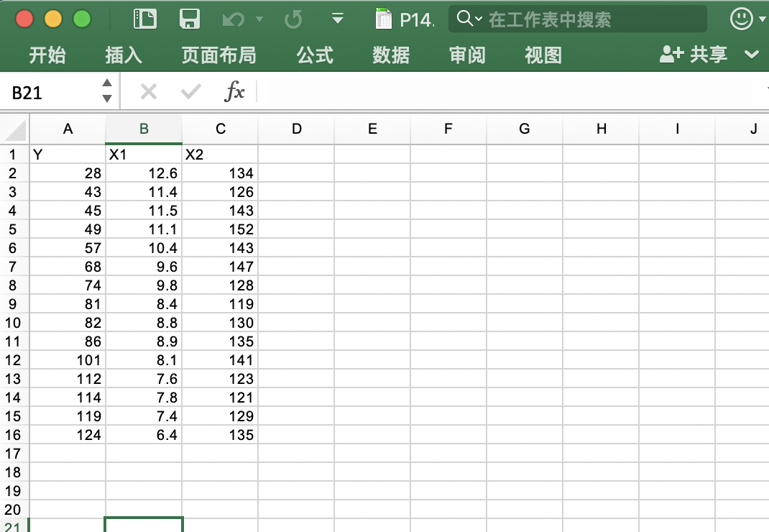Open the Name Box dropdown arrows

point(107,91)
